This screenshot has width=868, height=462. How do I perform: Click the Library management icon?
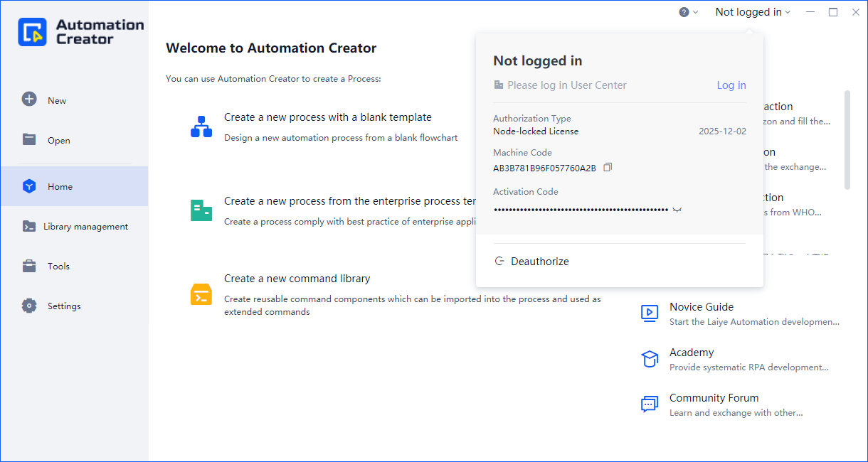(29, 226)
